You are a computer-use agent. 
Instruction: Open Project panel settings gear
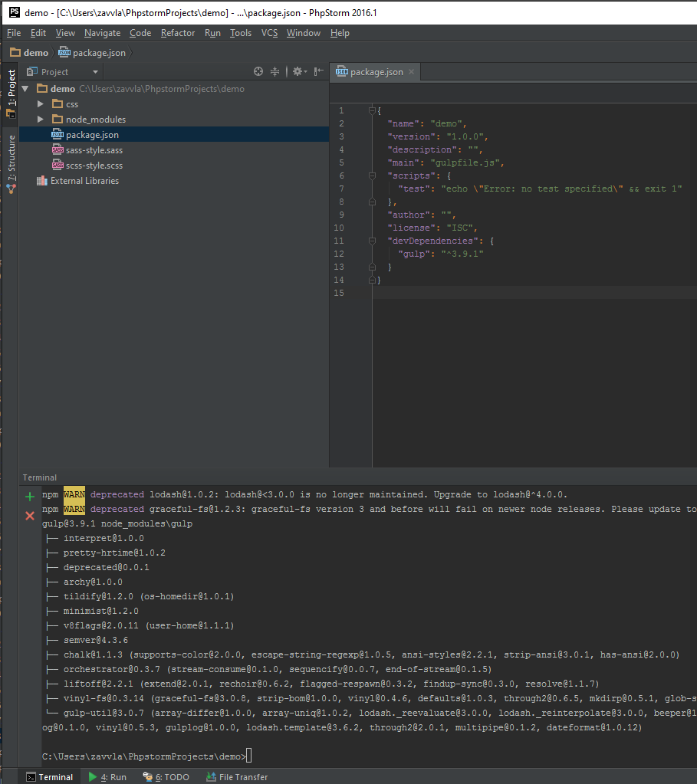coord(298,71)
